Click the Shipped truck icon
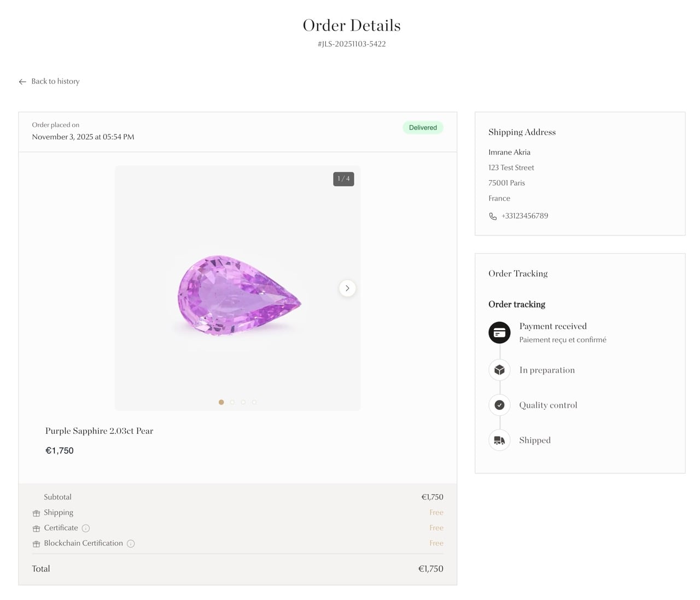This screenshot has width=700, height=600. 499,440
